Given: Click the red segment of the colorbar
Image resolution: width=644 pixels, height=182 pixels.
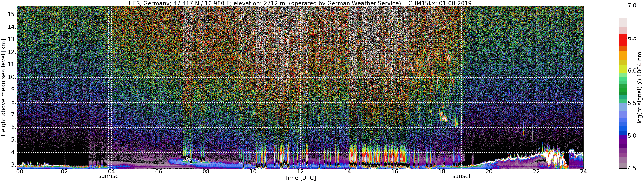Looking at the screenshot, I should (x=623, y=40).
